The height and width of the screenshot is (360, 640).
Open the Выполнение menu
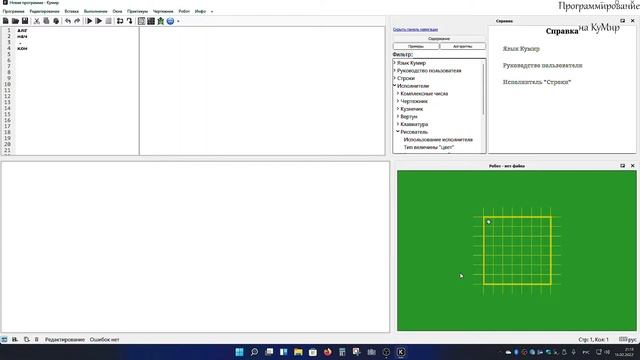pyautogui.click(x=96, y=11)
